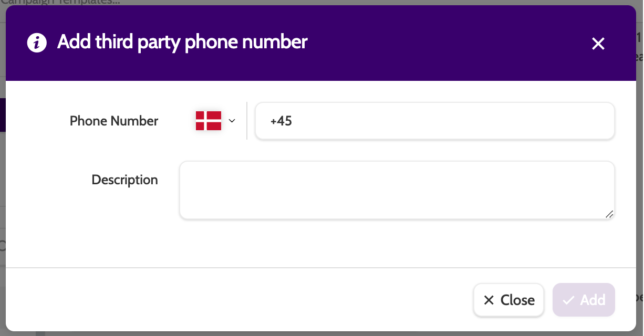Expand the country code chevron dropdown
This screenshot has width=644, height=336.
coord(232,121)
